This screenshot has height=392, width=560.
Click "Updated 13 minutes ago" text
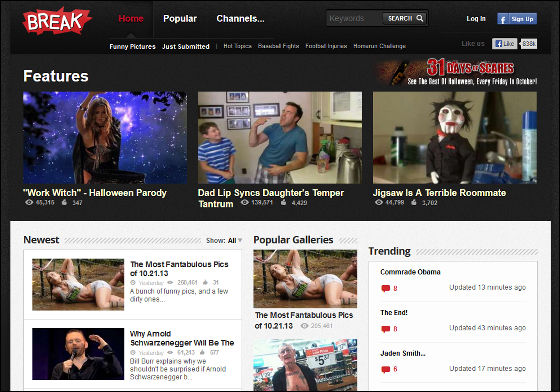(x=488, y=287)
